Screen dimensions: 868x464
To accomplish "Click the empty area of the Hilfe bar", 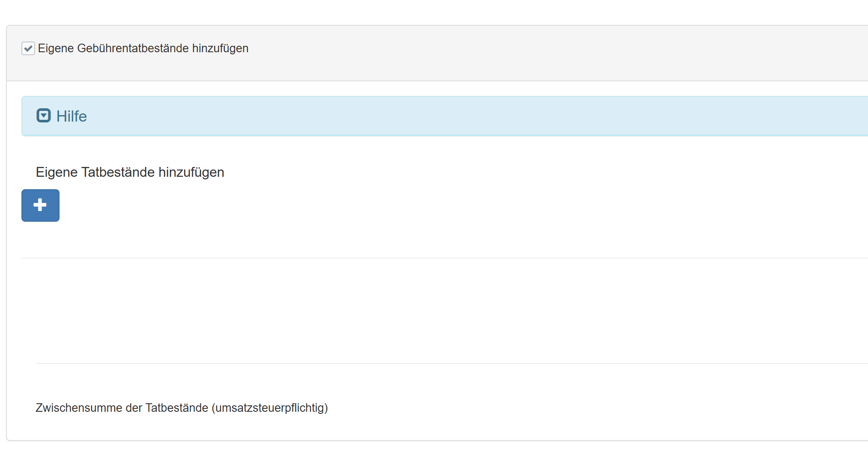I will pyautogui.click(x=471, y=116).
